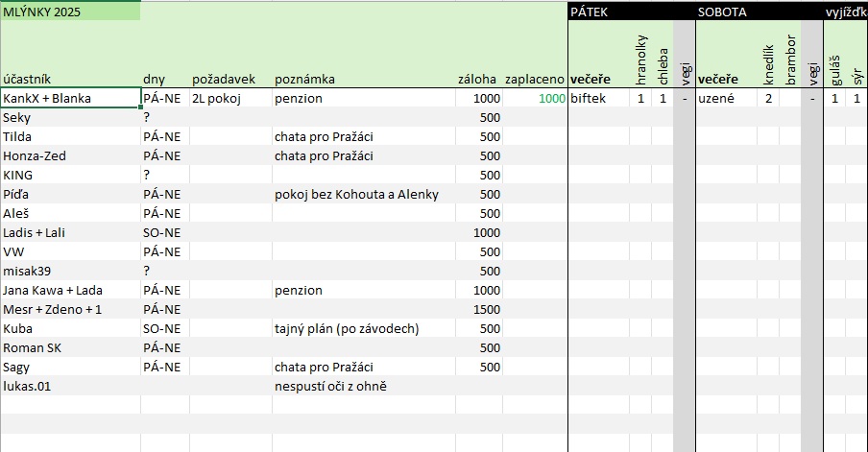The height and width of the screenshot is (452, 868).
Task: Select the Honza-Zed cell
Action: pyautogui.click(x=70, y=156)
